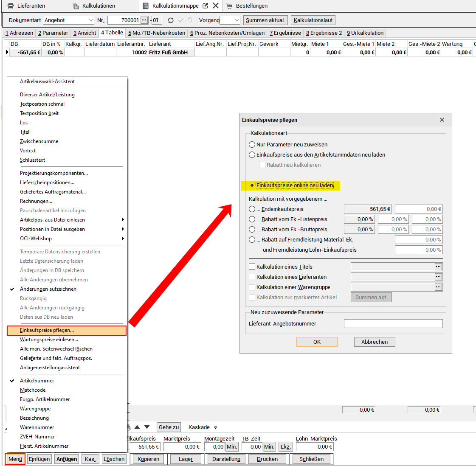Select 'Einkaufspreise aus den Artikelstammdaten neu laden'
The image size is (476, 466).
coord(252,155)
